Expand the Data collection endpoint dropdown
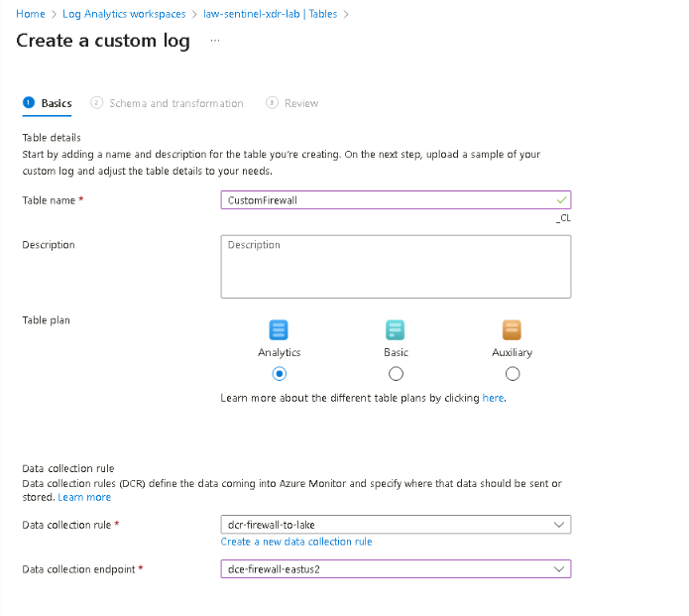The height and width of the screenshot is (616, 689). (x=396, y=569)
